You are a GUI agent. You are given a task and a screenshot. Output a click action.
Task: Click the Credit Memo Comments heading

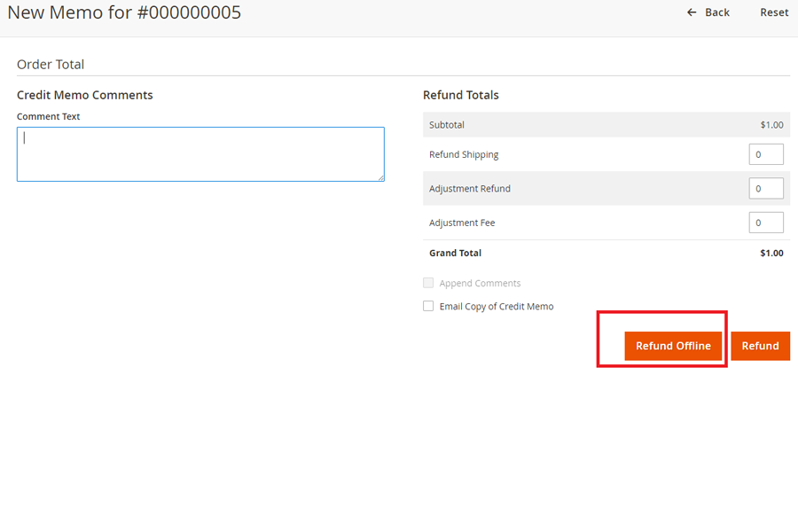[x=85, y=95]
